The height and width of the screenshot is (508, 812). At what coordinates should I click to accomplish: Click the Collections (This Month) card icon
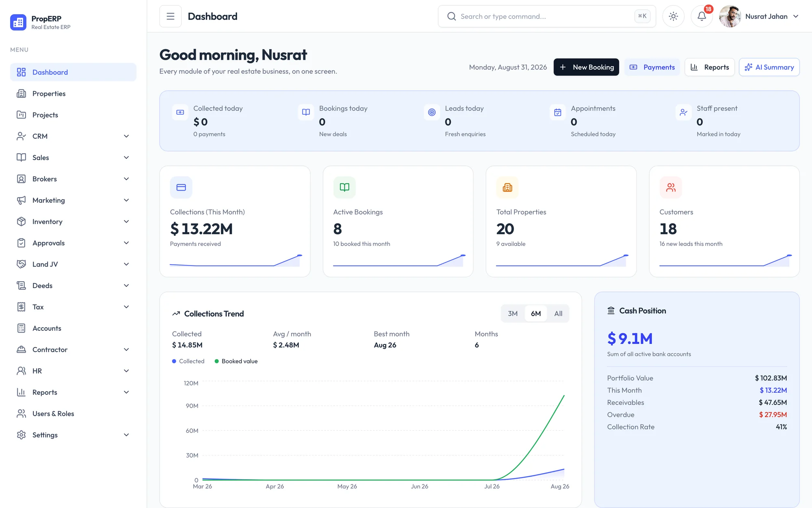181,187
